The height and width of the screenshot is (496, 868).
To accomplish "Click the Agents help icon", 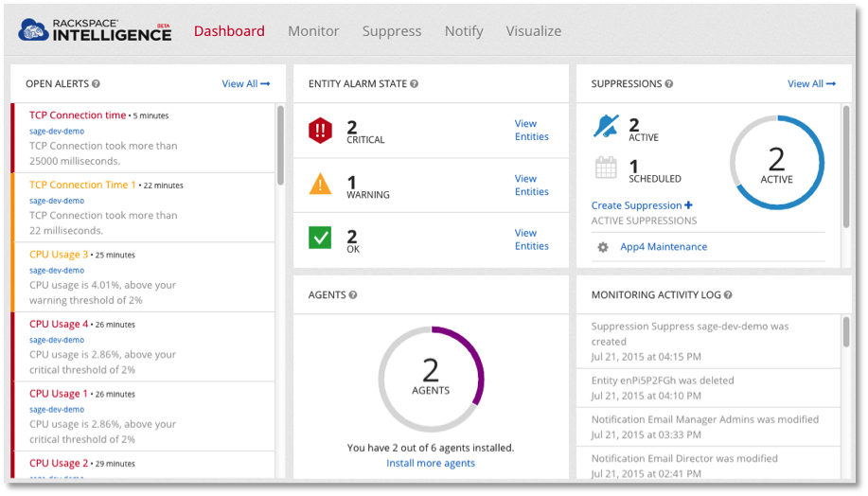I will [x=353, y=295].
